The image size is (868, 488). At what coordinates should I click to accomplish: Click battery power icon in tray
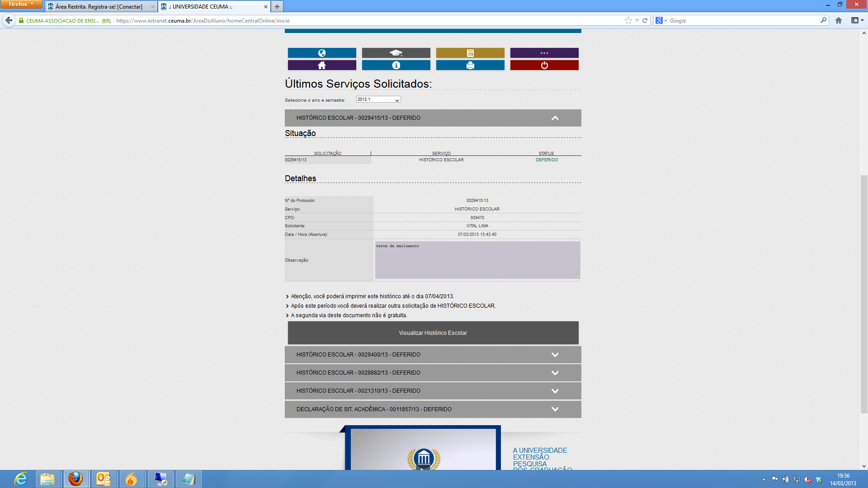click(x=786, y=479)
